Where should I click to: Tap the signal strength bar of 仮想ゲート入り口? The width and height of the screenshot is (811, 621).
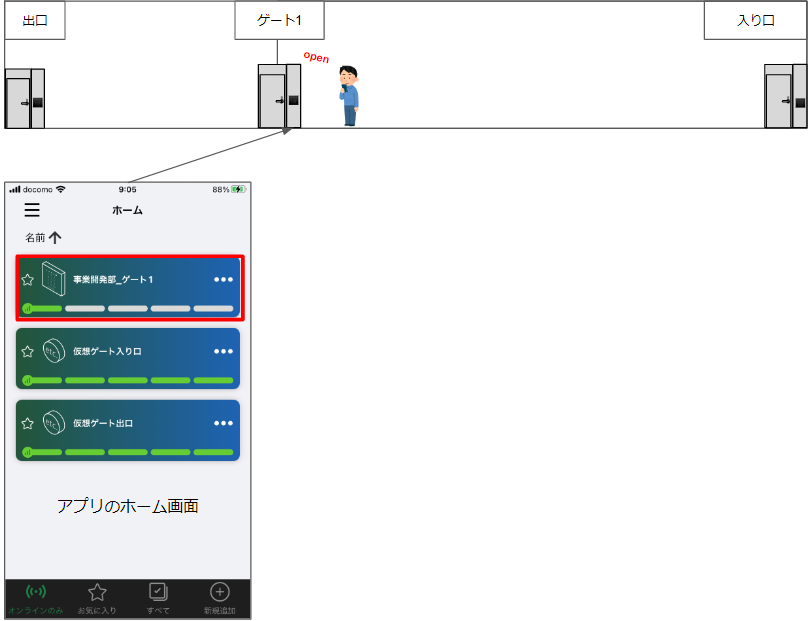(x=128, y=381)
